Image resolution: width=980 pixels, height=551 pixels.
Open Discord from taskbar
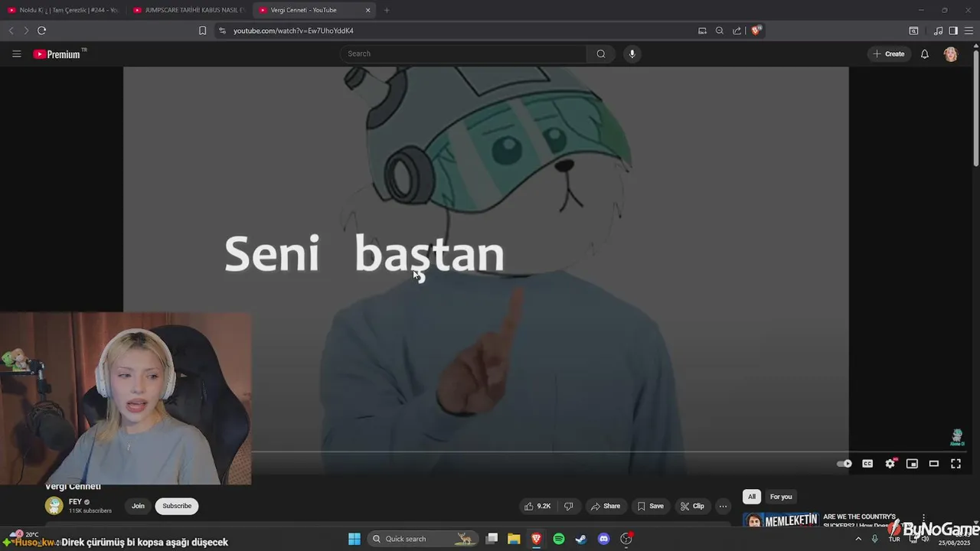(603, 539)
